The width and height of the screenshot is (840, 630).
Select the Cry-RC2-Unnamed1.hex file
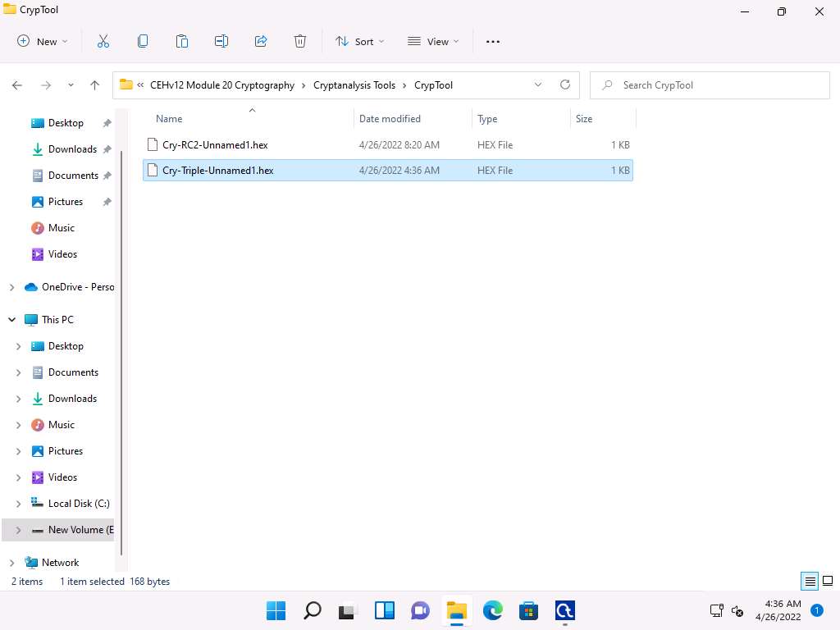click(x=215, y=145)
